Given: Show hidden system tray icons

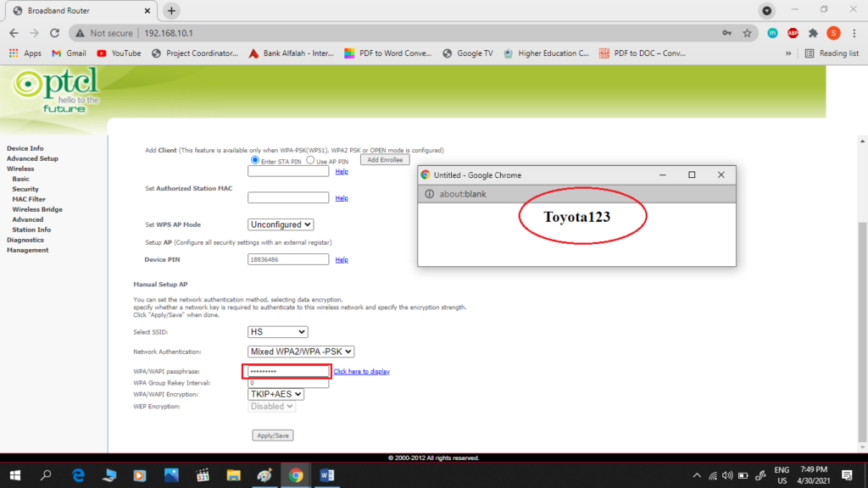Looking at the screenshot, I should (697, 475).
